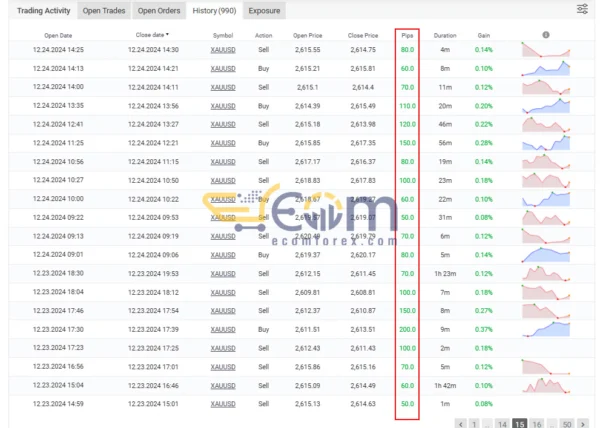
Task: Select the History (990) tab
Action: click(x=214, y=11)
